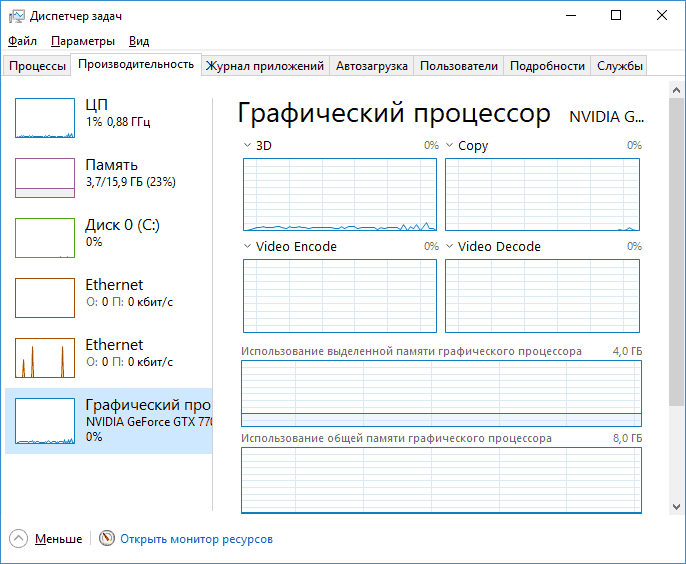Click Открыть монитор ресурсов link
Image resolution: width=686 pixels, height=564 pixels.
coord(196,539)
